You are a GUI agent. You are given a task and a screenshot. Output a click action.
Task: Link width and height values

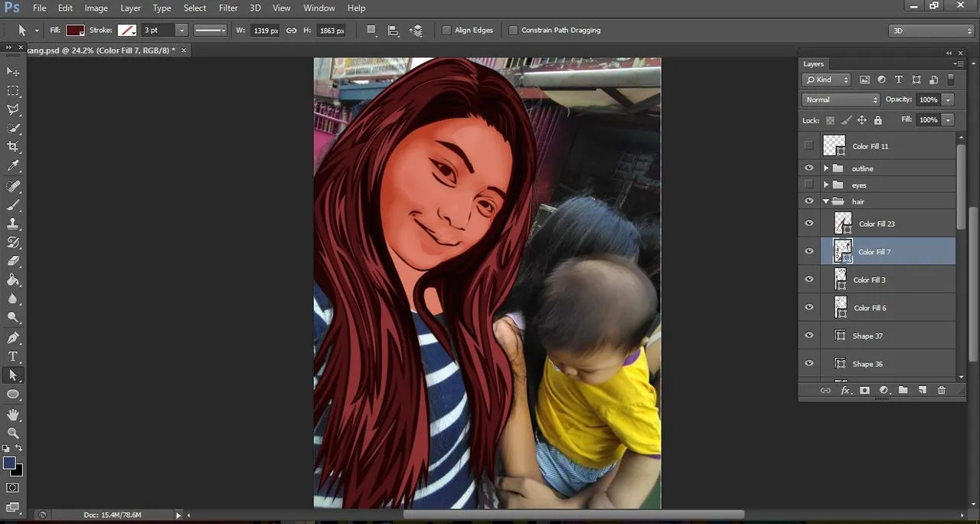(x=291, y=31)
